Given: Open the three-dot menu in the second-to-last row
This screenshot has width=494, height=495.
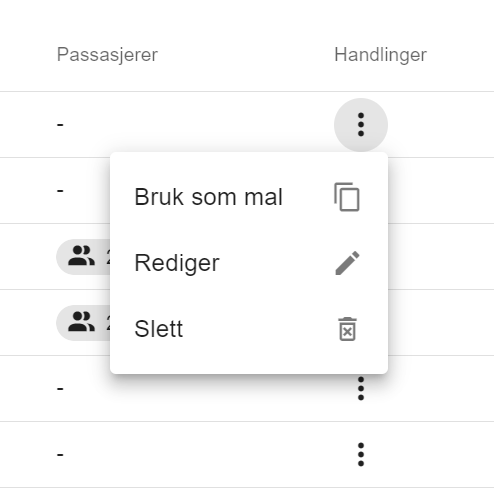Looking at the screenshot, I should pos(361,388).
